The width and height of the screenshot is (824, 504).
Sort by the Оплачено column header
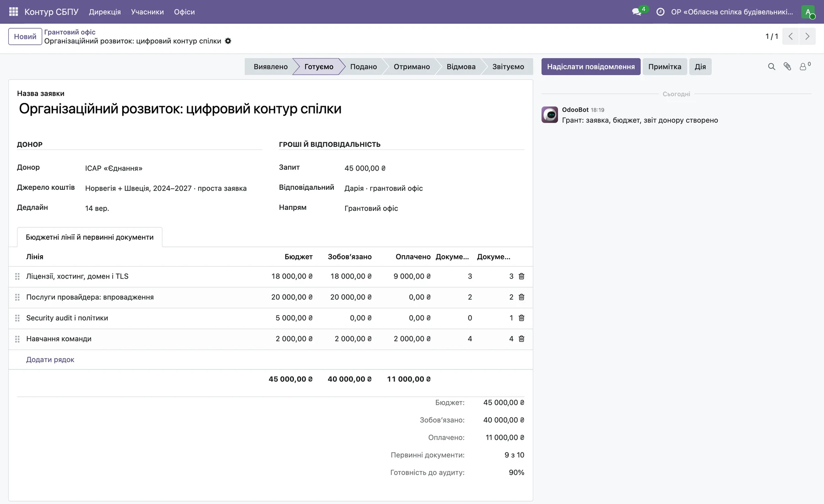click(x=413, y=257)
